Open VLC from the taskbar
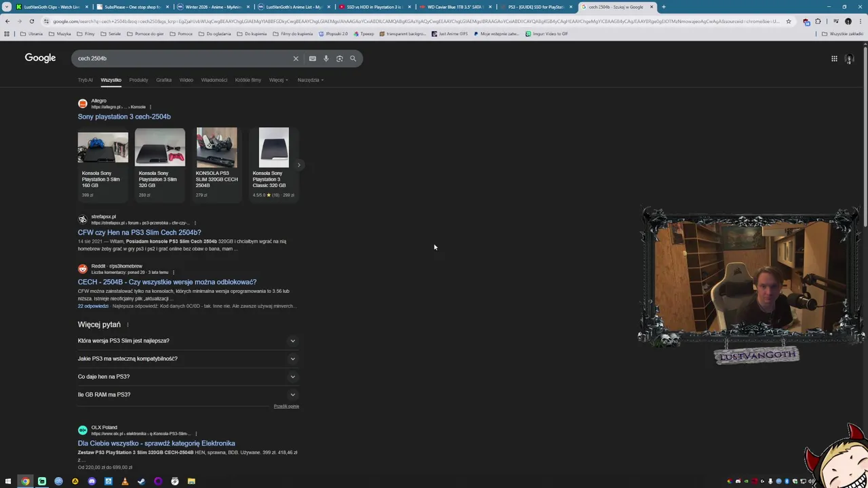Image resolution: width=868 pixels, height=488 pixels. click(125, 481)
